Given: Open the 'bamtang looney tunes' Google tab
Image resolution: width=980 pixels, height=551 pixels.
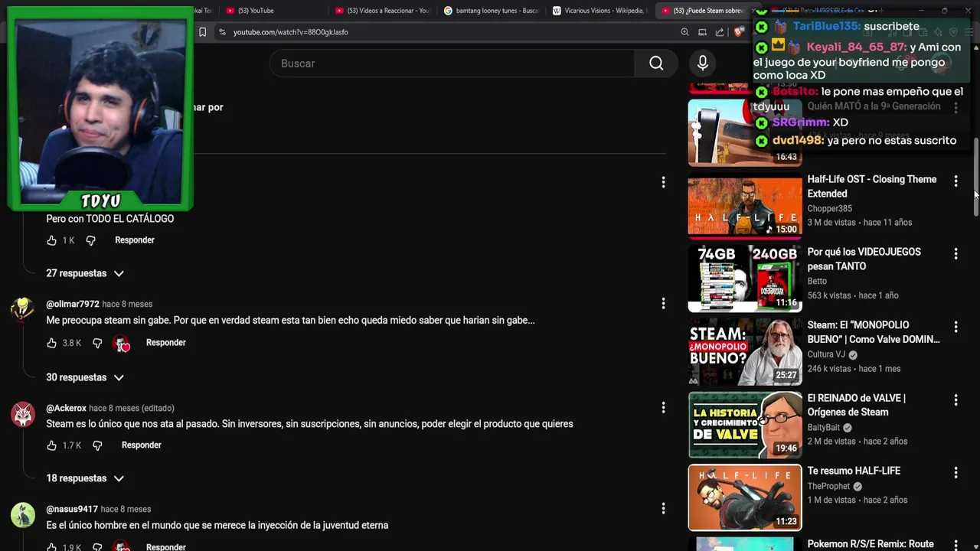Looking at the screenshot, I should [492, 11].
